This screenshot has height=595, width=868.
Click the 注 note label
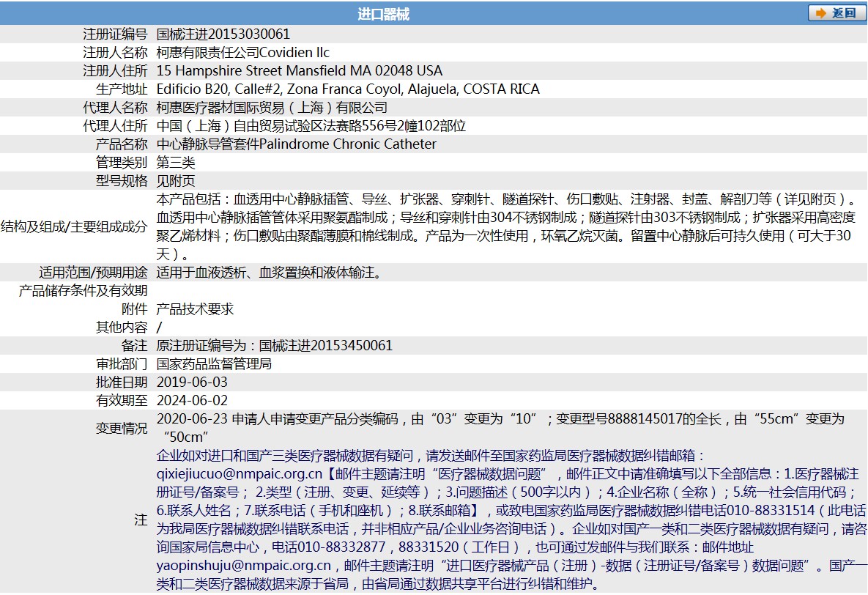coord(141,520)
